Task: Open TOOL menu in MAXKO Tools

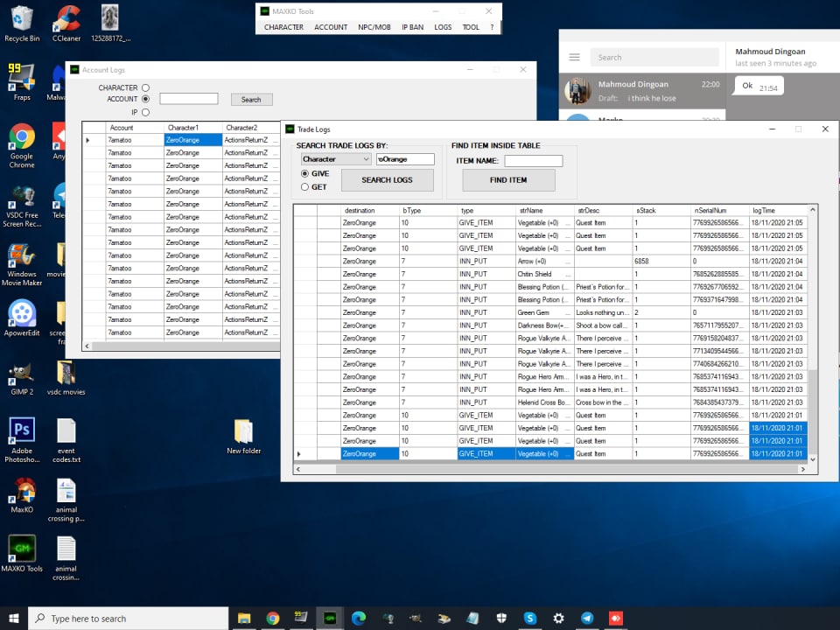Action: tap(471, 27)
